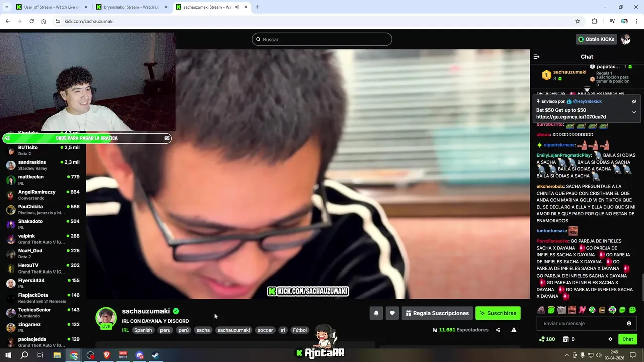This screenshot has height=362, width=644.
Task: Open elpadreluness username in chat
Action: coord(559,145)
